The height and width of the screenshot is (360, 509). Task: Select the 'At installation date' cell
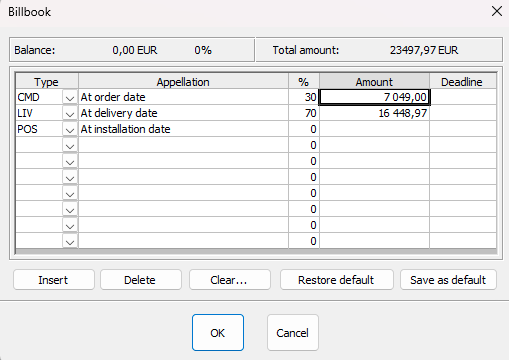pyautogui.click(x=183, y=129)
